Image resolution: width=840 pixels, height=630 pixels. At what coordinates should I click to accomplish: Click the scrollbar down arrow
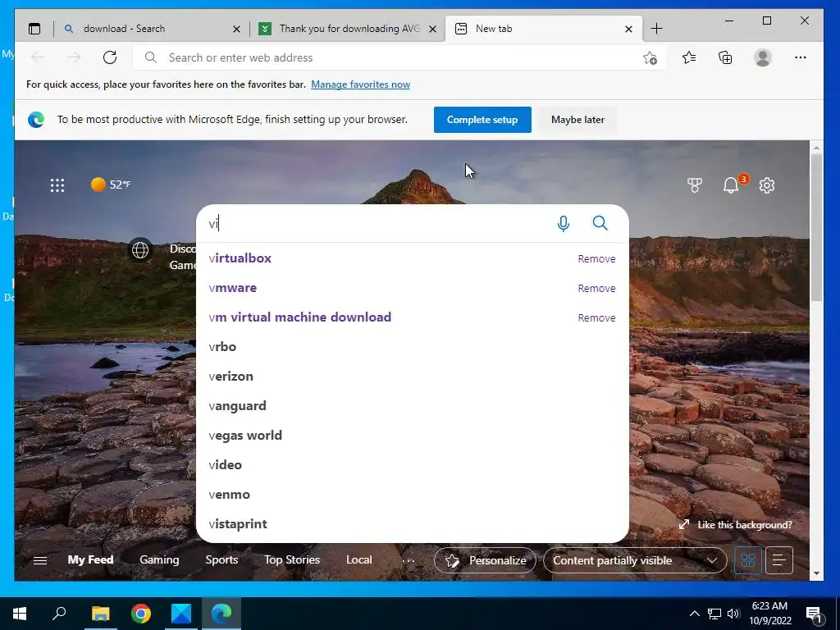(816, 573)
